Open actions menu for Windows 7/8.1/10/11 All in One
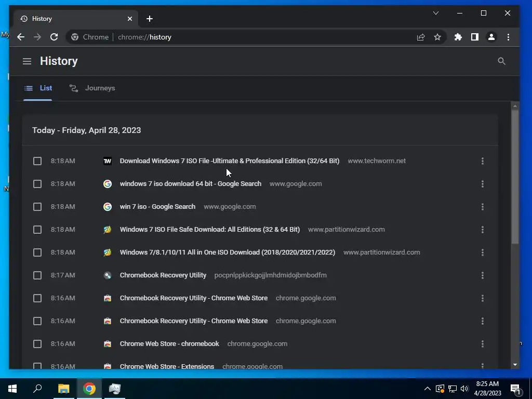This screenshot has width=532, height=399. pyautogui.click(x=483, y=252)
